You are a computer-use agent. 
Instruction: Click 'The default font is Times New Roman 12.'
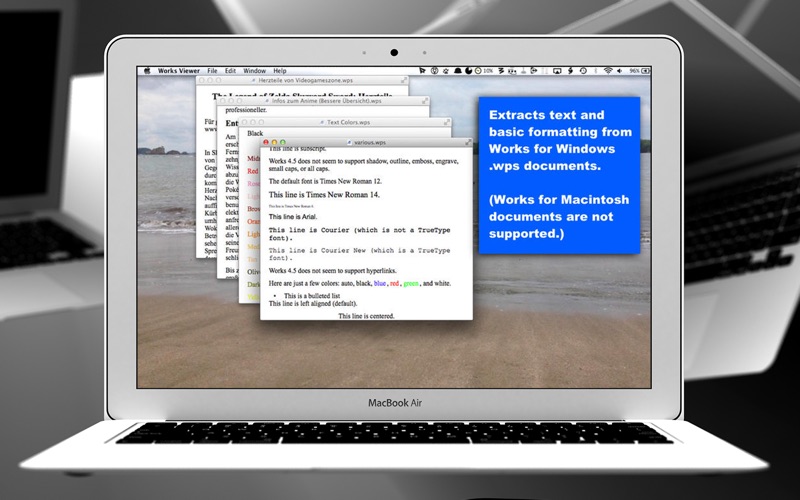coord(325,181)
